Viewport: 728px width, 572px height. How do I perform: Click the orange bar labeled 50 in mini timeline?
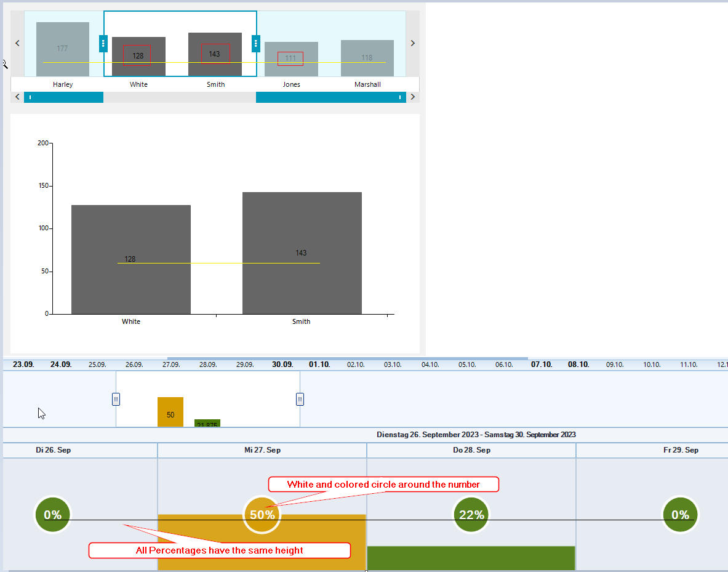tap(170, 412)
